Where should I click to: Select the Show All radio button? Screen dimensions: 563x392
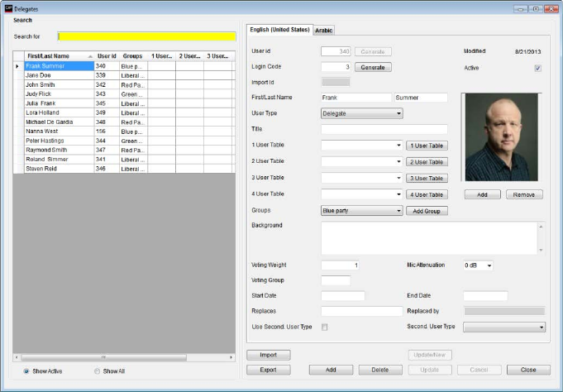pyautogui.click(x=97, y=370)
